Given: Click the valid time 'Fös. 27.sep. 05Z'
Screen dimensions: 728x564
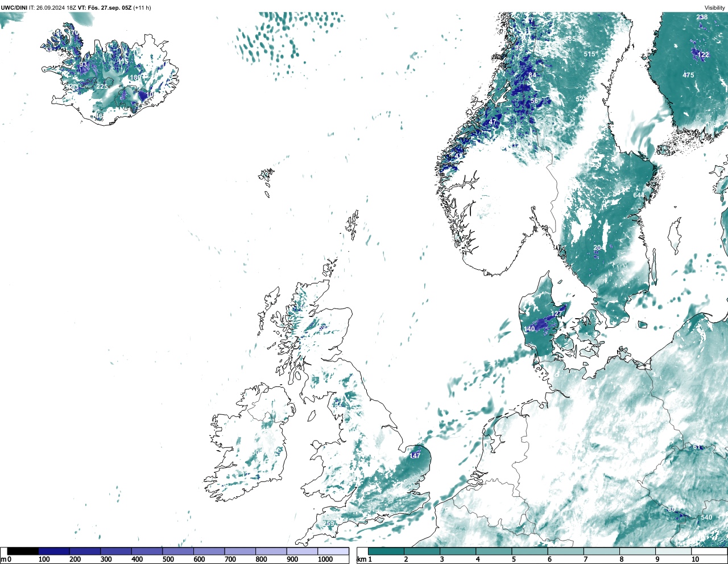Looking at the screenshot, I should [109, 8].
